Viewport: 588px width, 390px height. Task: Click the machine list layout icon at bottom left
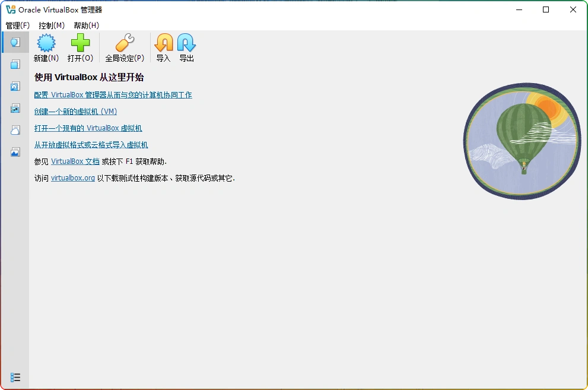(x=15, y=376)
